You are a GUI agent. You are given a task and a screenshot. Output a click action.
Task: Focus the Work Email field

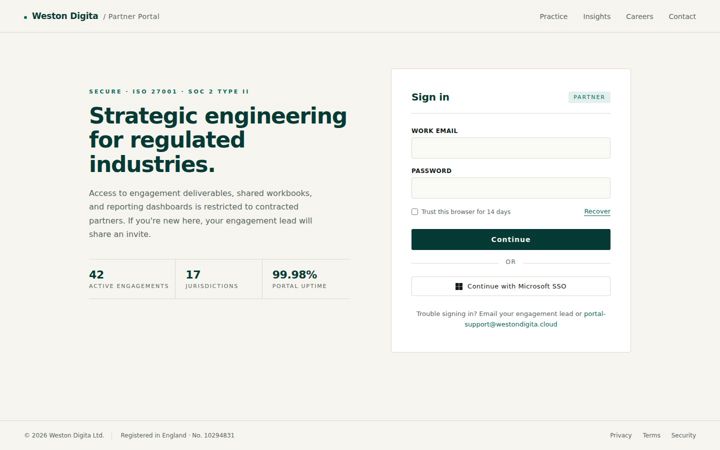click(x=511, y=148)
